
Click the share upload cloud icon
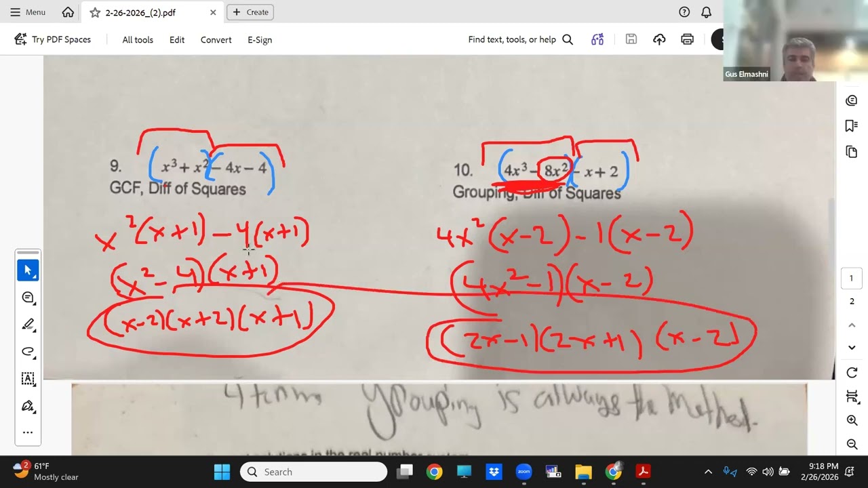[x=659, y=39]
